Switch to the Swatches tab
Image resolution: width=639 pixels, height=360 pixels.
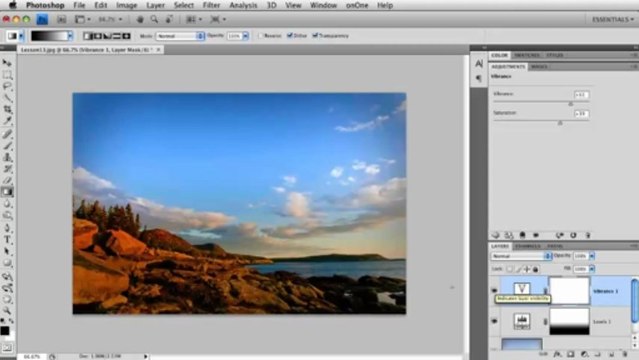click(x=527, y=55)
